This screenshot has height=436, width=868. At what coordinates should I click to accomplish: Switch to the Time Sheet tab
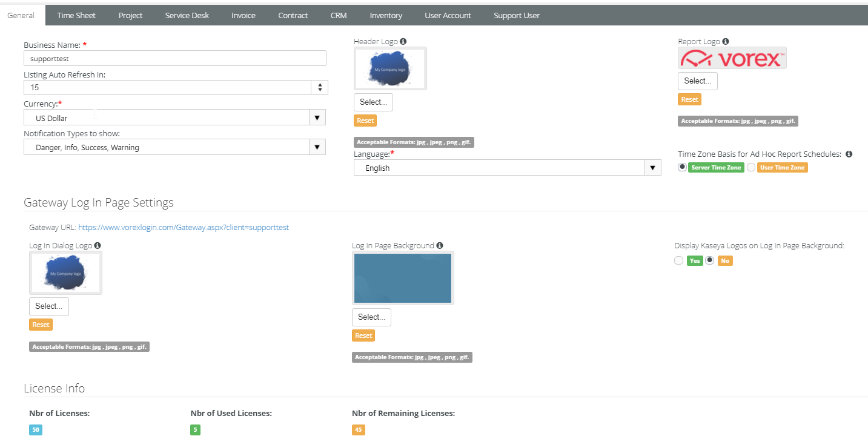(76, 15)
